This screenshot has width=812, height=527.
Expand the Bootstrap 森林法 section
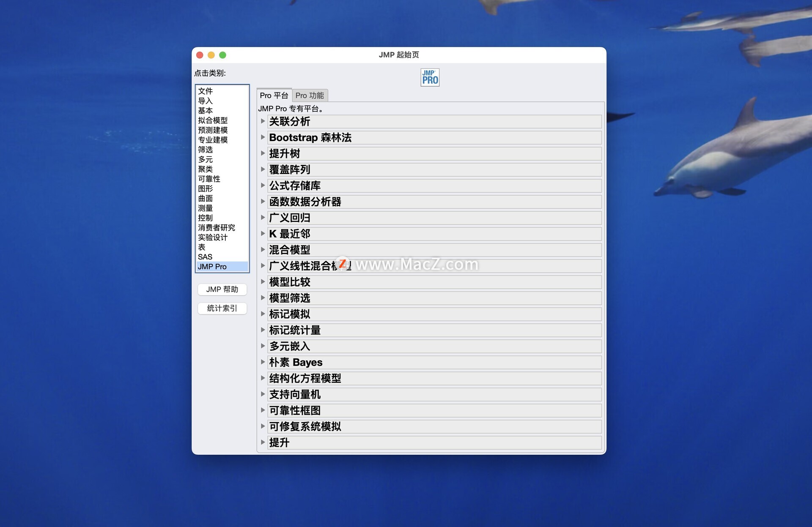pos(263,137)
